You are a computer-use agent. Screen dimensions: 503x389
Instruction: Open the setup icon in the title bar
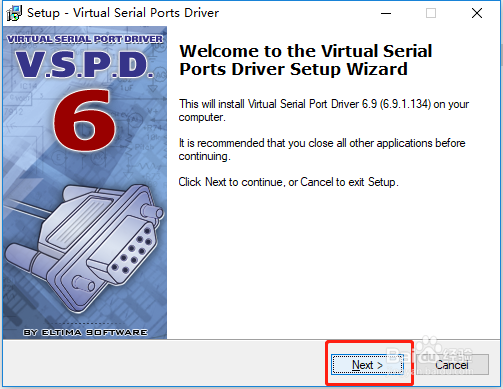[x=14, y=13]
